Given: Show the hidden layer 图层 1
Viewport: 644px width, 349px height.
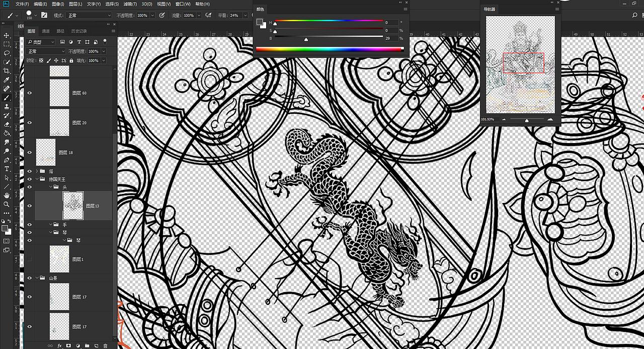Looking at the screenshot, I should tap(30, 259).
